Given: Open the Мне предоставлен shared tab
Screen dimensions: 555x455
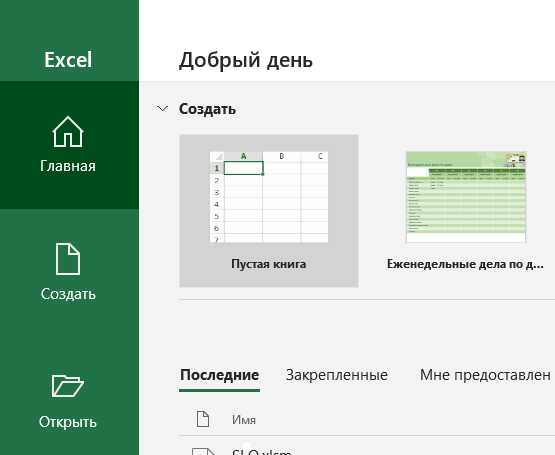Looking at the screenshot, I should tap(485, 375).
